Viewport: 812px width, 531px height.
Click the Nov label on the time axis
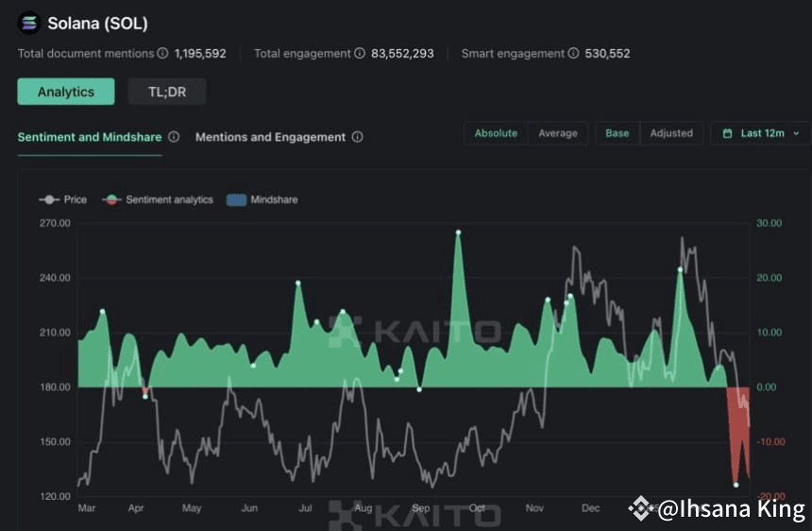[534, 508]
